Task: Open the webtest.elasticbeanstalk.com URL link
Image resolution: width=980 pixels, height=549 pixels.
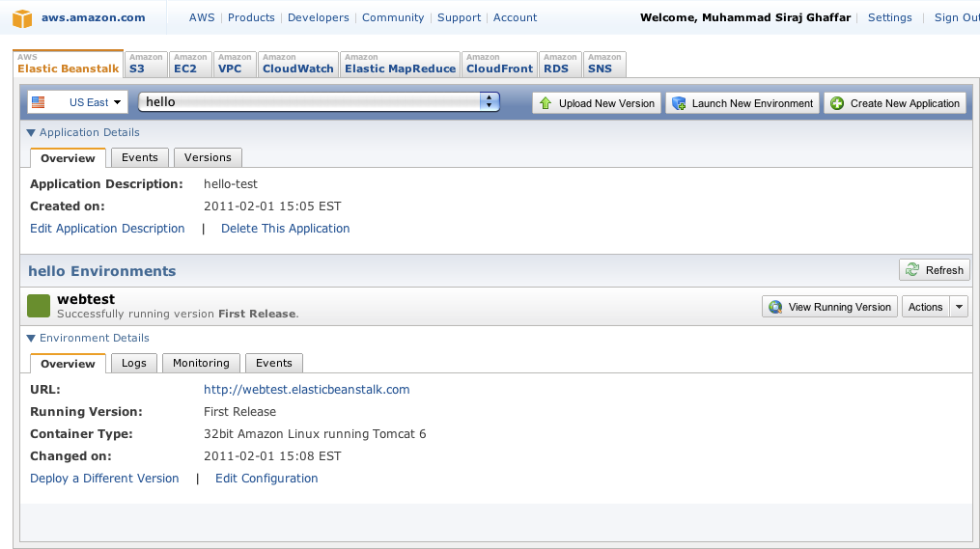Action: pos(306,390)
